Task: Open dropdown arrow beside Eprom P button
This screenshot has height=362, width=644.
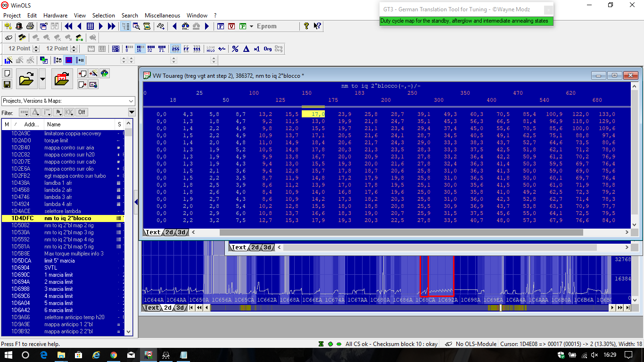Action: (251, 26)
